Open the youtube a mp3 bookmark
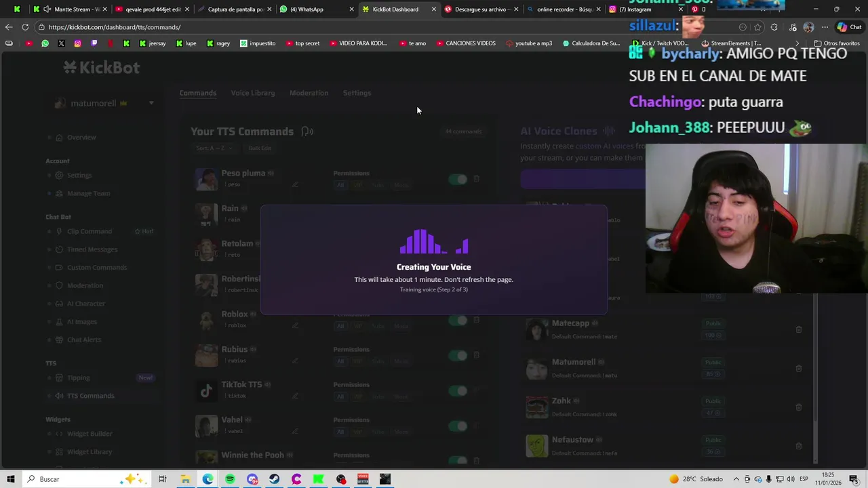Image resolution: width=868 pixels, height=488 pixels. click(x=528, y=43)
